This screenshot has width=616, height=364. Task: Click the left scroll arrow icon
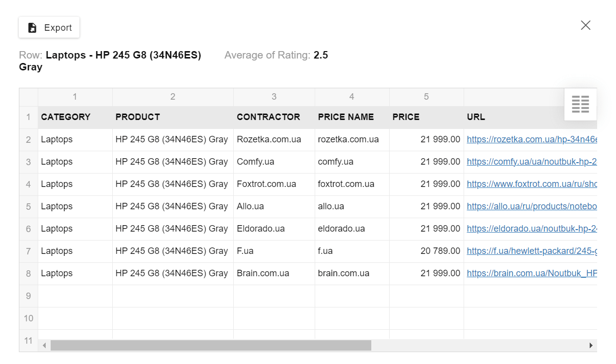[44, 345]
